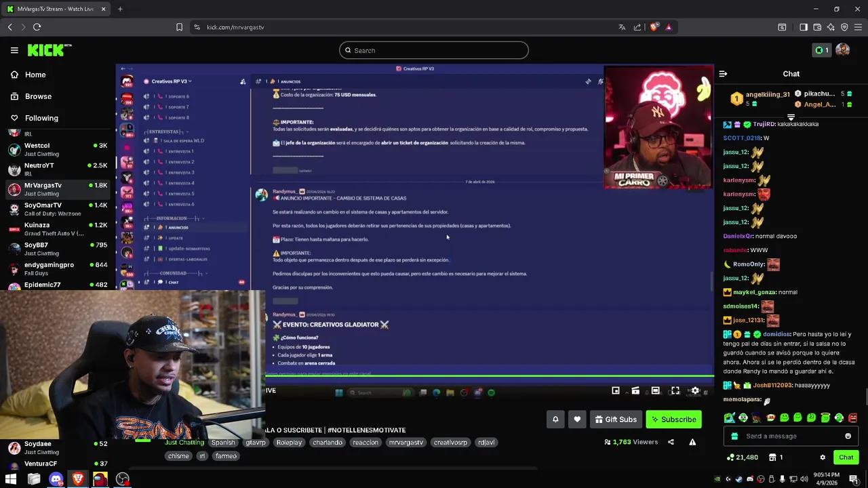Select the charlando tag
The width and height of the screenshot is (868, 488).
pyautogui.click(x=328, y=443)
